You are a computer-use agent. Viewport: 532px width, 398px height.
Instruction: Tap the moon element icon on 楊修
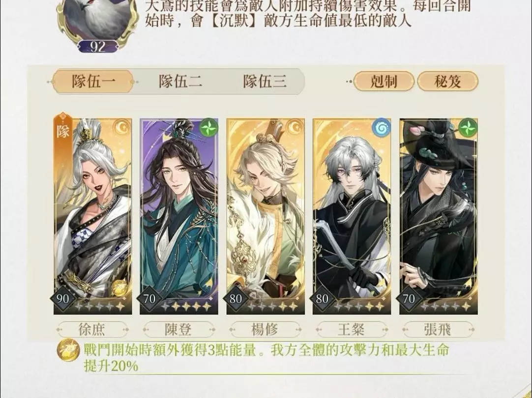pos(296,127)
